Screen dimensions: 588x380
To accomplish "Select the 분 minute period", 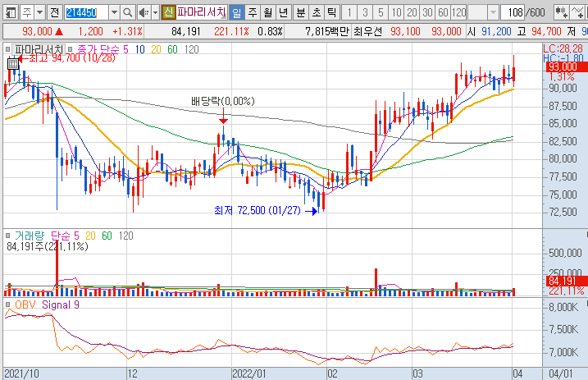I will pyautogui.click(x=301, y=13).
